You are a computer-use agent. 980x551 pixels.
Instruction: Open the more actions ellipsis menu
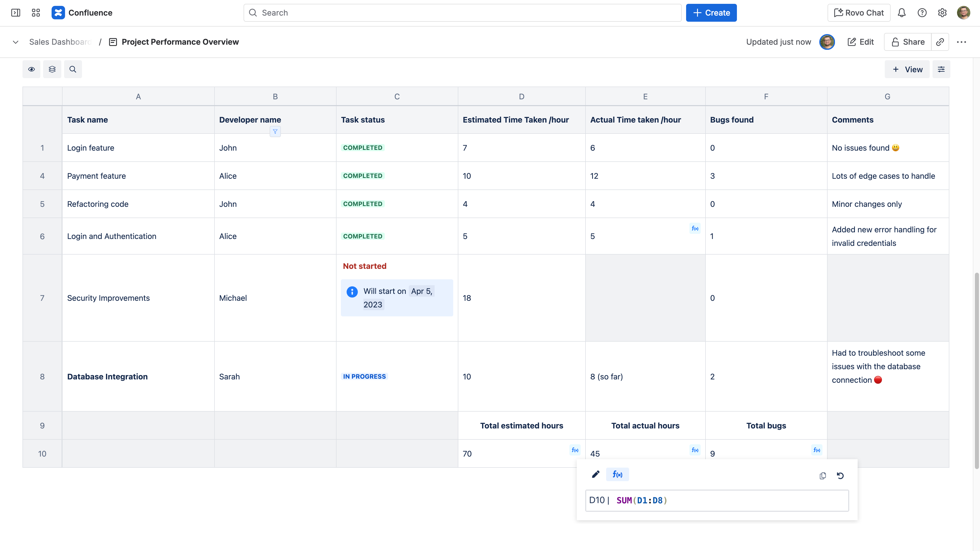(x=961, y=42)
